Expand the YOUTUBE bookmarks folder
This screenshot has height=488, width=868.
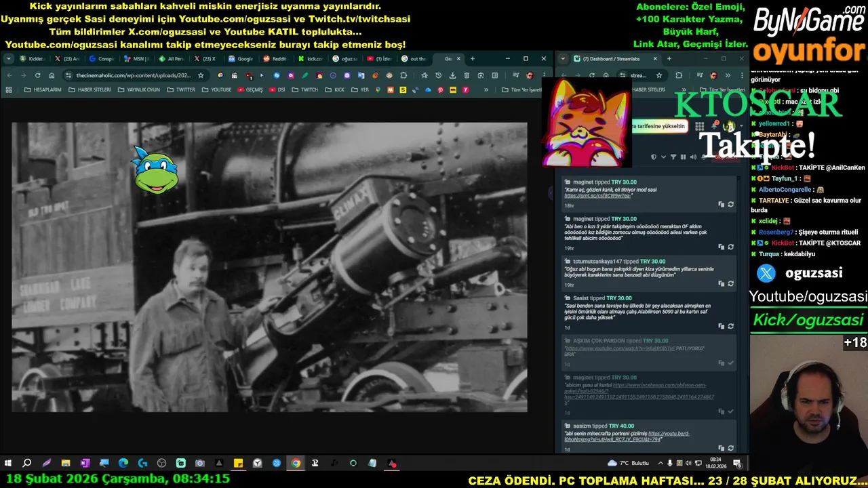click(216, 89)
